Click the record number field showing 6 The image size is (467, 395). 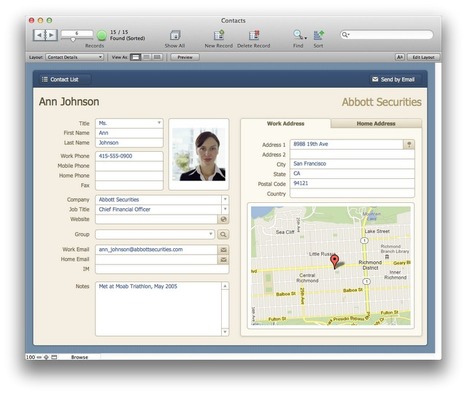coord(77,33)
